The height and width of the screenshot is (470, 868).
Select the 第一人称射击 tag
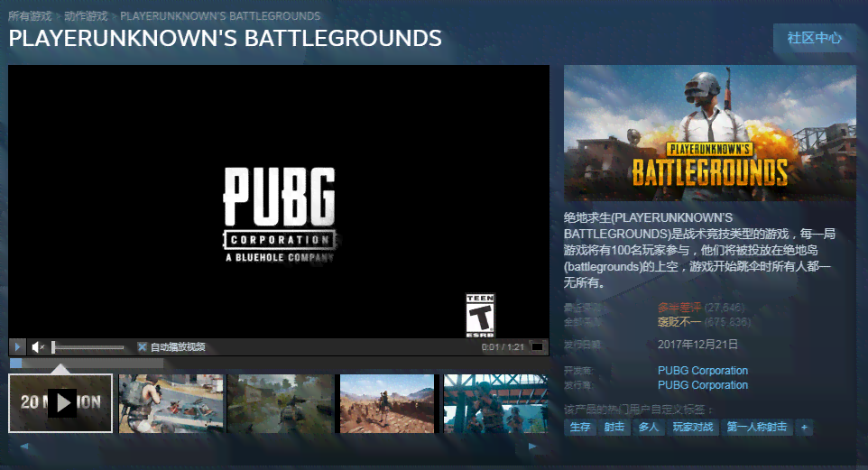[x=757, y=427]
